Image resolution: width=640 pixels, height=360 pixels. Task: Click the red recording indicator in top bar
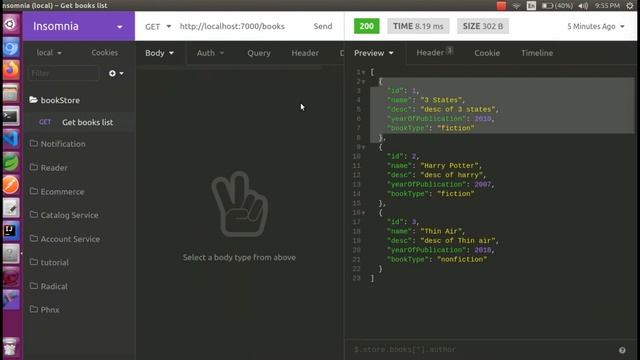click(501, 5)
